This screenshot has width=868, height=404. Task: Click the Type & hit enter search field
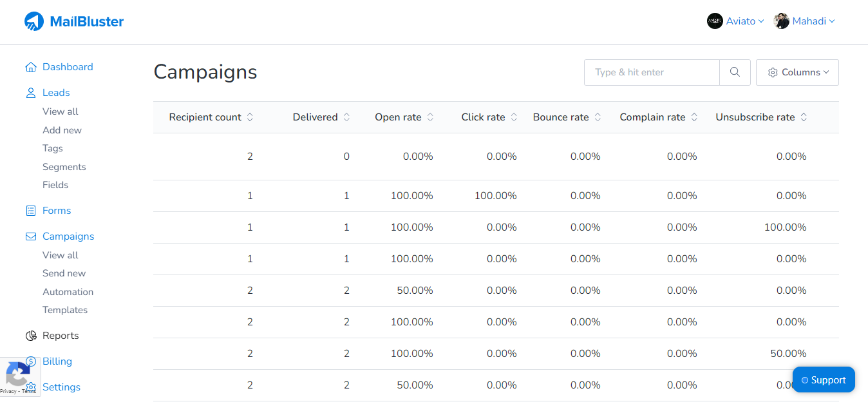coord(650,72)
